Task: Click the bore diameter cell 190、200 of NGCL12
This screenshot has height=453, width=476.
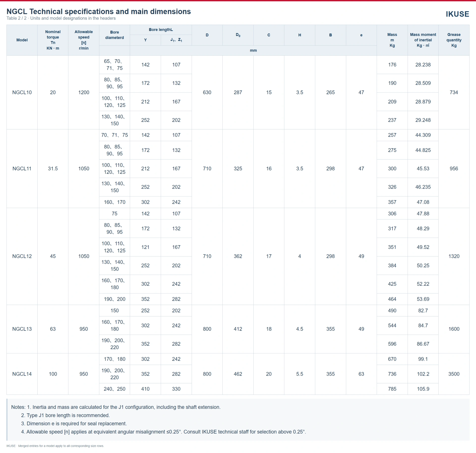Action: pos(115,299)
